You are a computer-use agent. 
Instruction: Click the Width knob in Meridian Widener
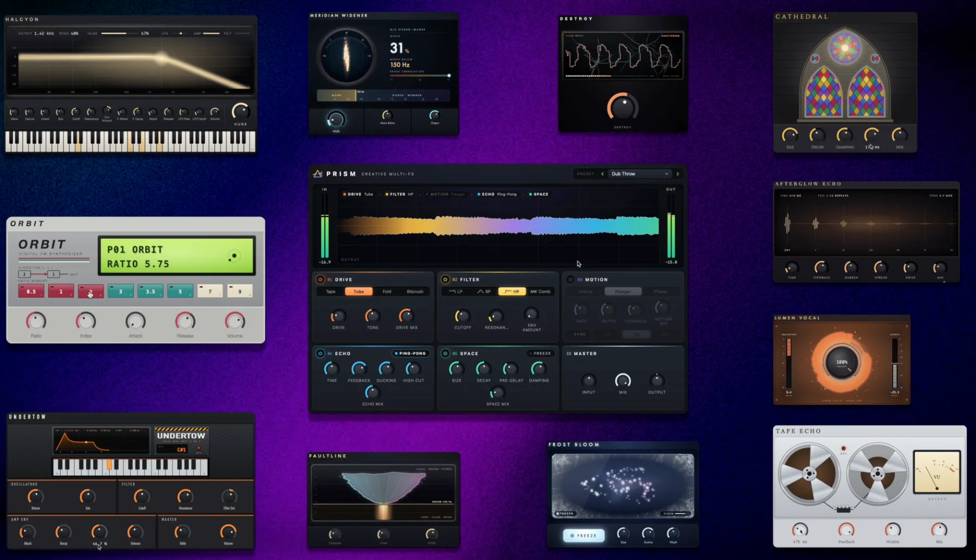(336, 119)
